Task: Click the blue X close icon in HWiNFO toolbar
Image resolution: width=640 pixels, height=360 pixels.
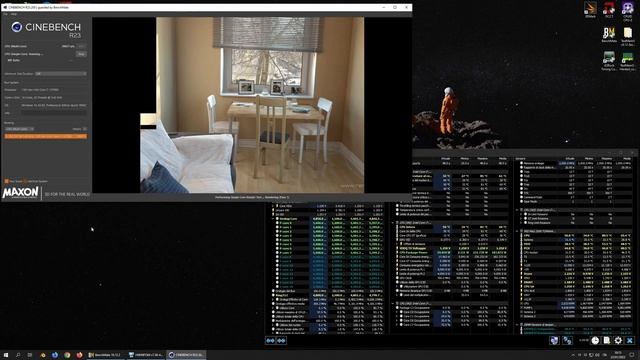Action: pos(630,340)
